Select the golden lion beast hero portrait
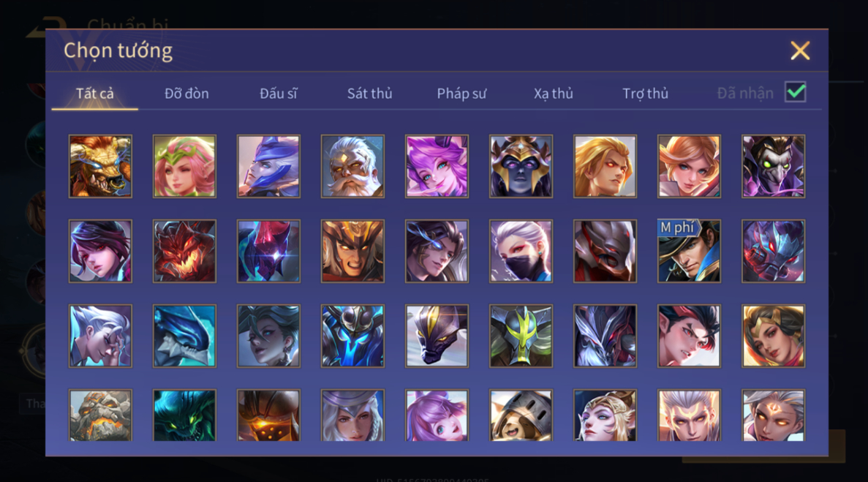Image resolution: width=868 pixels, height=482 pixels. coord(100,166)
